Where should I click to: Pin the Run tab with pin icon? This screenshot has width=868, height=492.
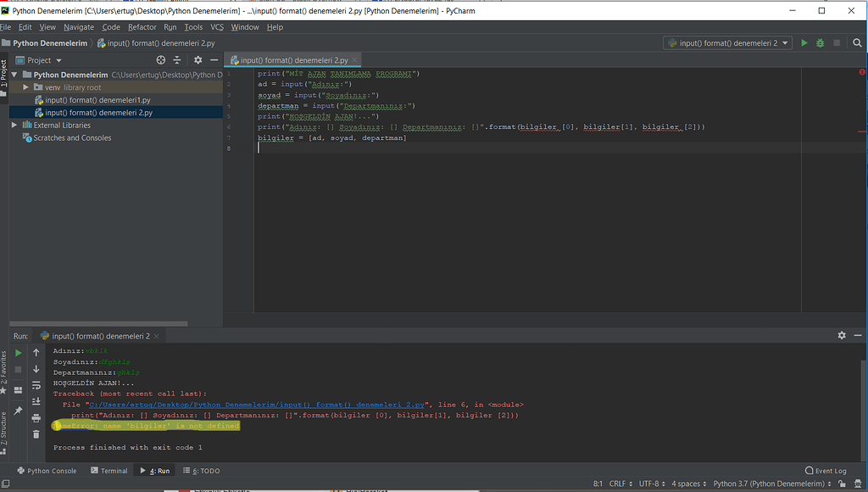pos(19,410)
